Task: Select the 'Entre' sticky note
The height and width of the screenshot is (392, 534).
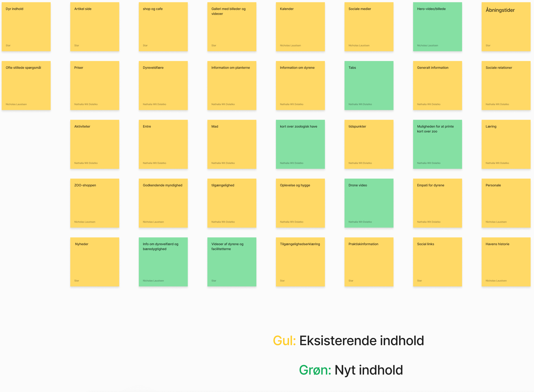Action: click(163, 144)
